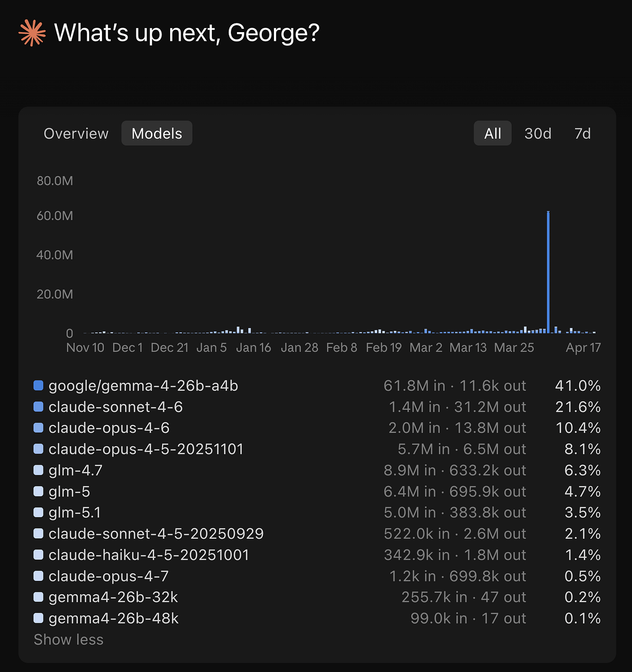
Task: Click the claude-sonnet-4-6 model name
Action: [115, 407]
